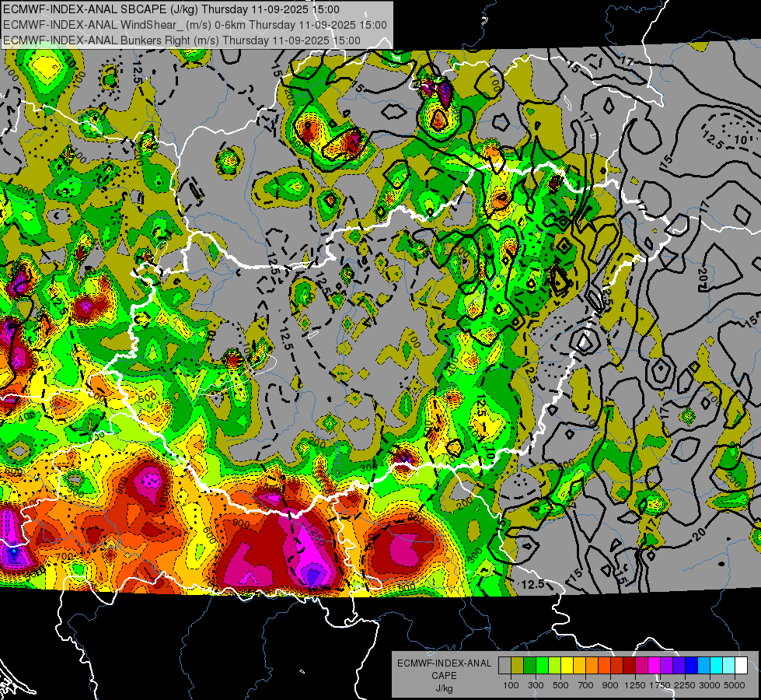Click the legend value 500

tap(560, 685)
